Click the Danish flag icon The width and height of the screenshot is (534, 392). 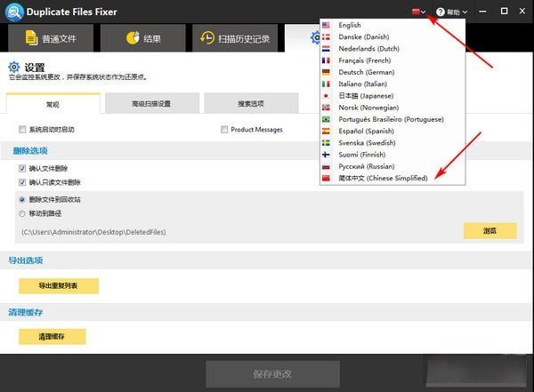(x=326, y=36)
